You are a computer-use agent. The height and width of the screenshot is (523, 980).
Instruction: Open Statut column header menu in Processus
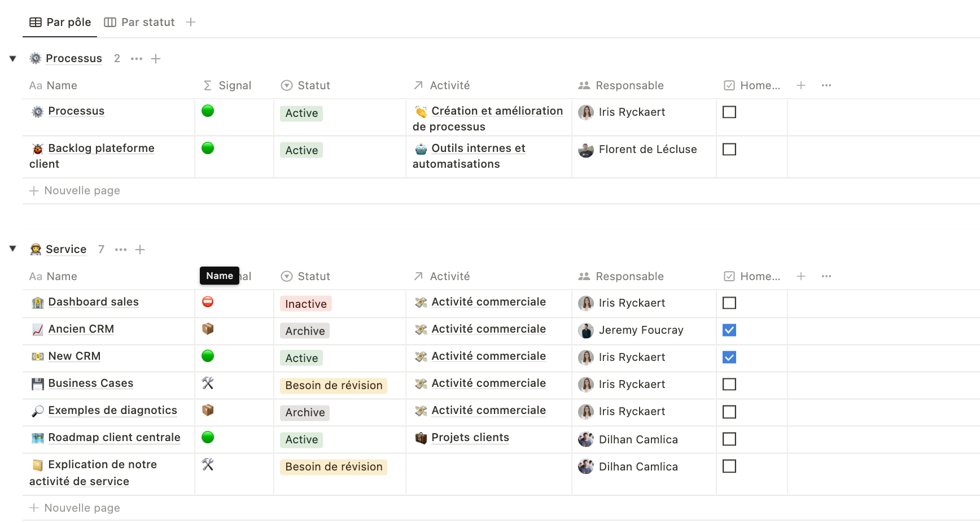tap(313, 85)
